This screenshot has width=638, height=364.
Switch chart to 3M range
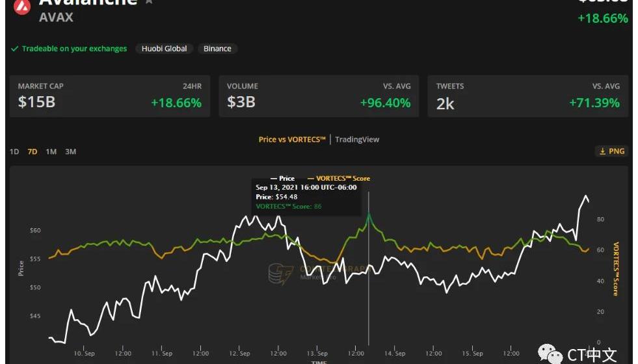71,151
